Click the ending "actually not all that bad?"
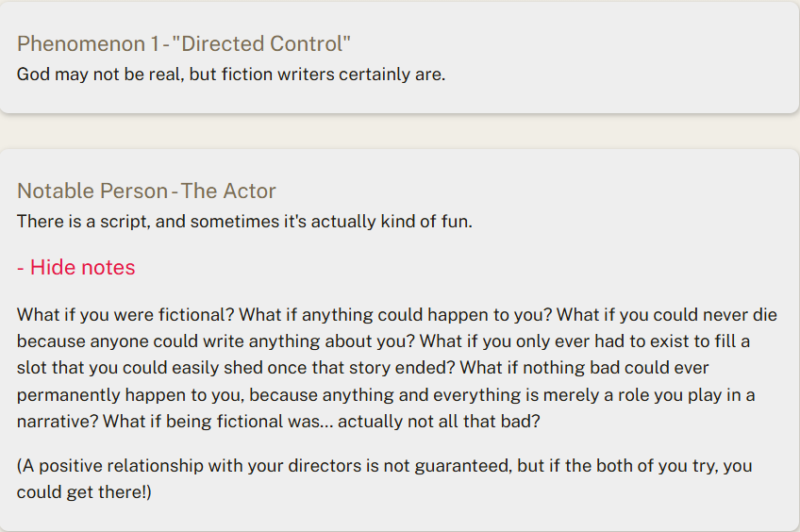The width and height of the screenshot is (800, 532). (439, 421)
